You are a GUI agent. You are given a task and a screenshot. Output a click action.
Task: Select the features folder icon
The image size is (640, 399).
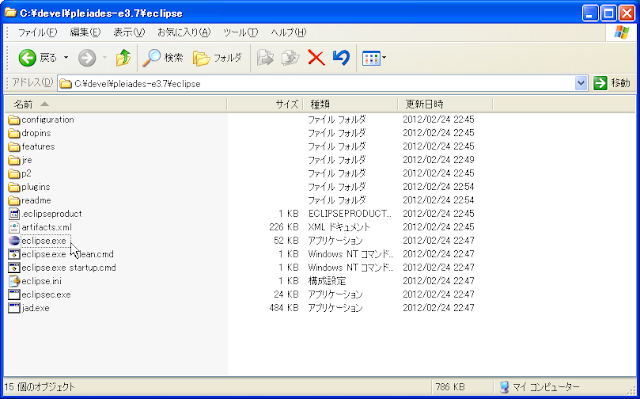(14, 147)
